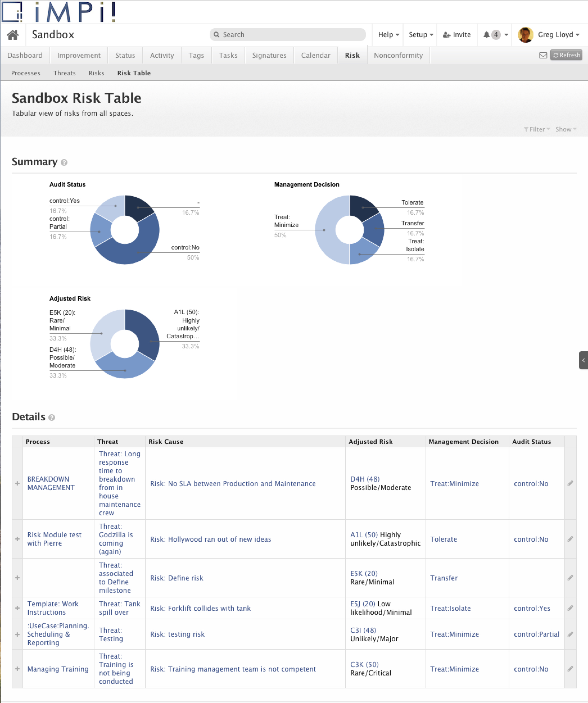Click the Summary help question icon
Image resolution: width=588 pixels, height=703 pixels.
pyautogui.click(x=64, y=163)
